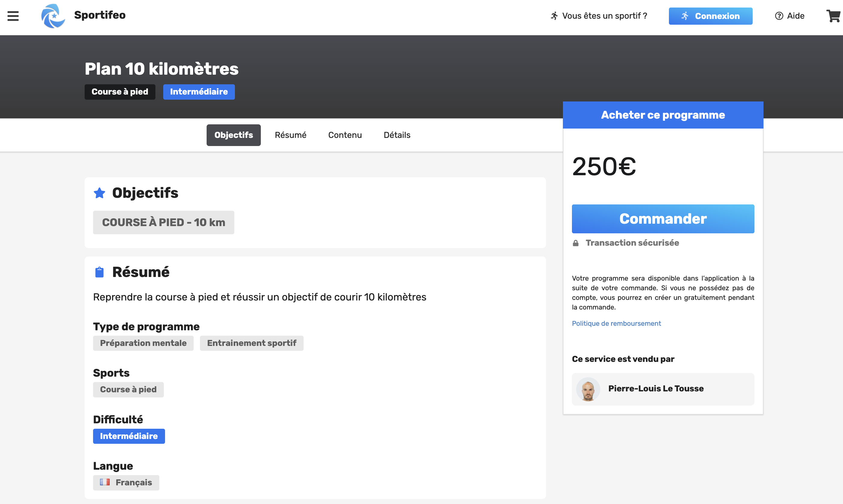This screenshot has height=504, width=843.
Task: Click the Connexion button
Action: point(710,16)
